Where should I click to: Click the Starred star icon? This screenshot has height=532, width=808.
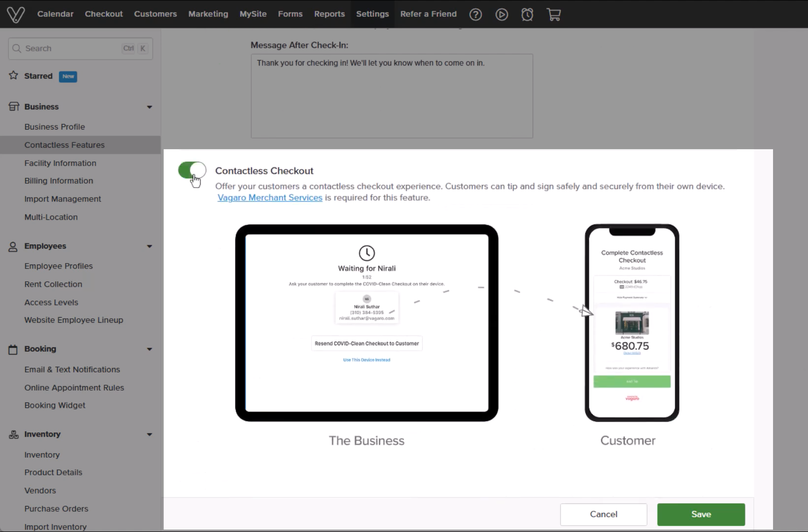[14, 76]
